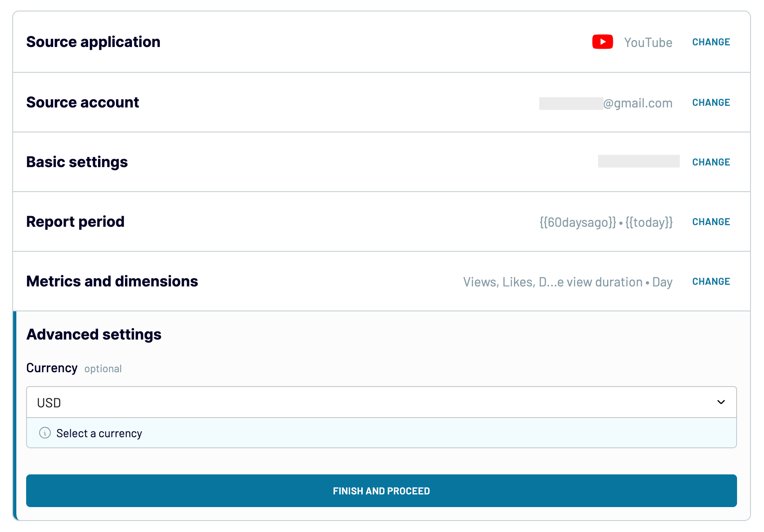Change Metrics and dimensions
Viewport: 764px width, 532px height.
point(711,282)
